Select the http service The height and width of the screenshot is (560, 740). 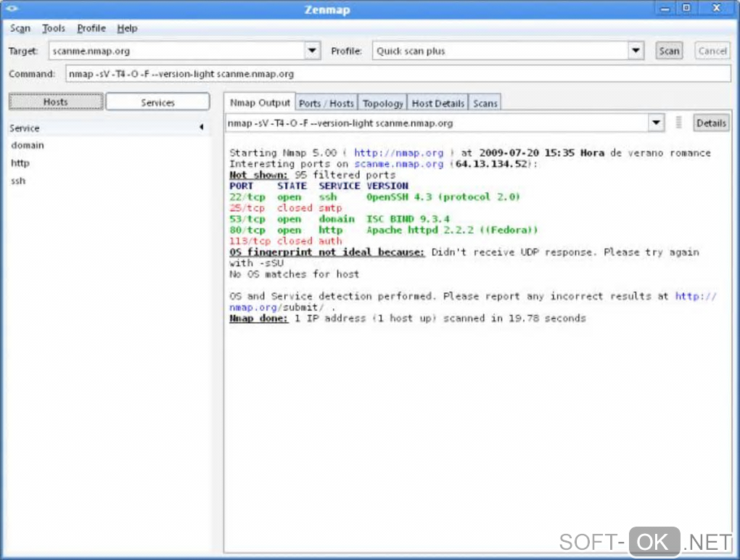tap(20, 163)
